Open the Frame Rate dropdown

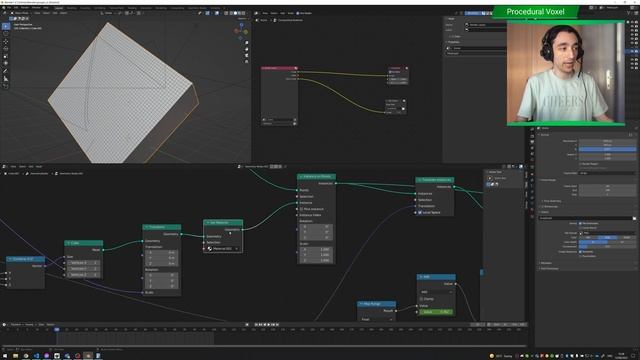point(607,173)
